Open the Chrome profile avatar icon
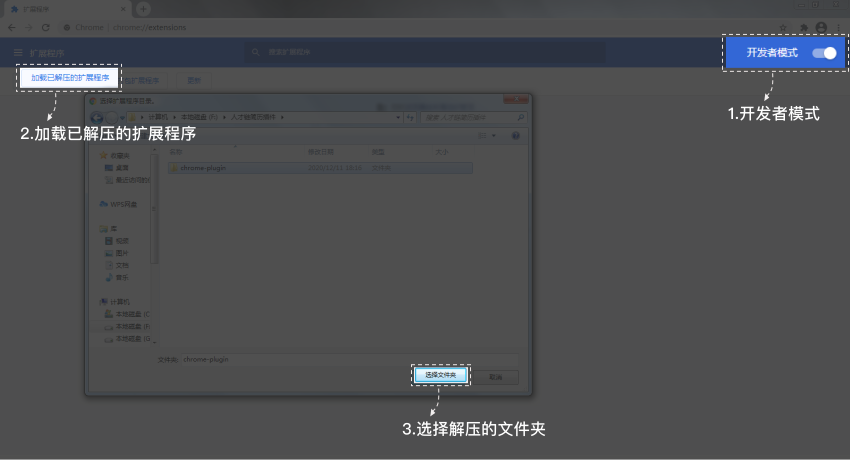Image resolution: width=850 pixels, height=460 pixels. click(x=821, y=27)
